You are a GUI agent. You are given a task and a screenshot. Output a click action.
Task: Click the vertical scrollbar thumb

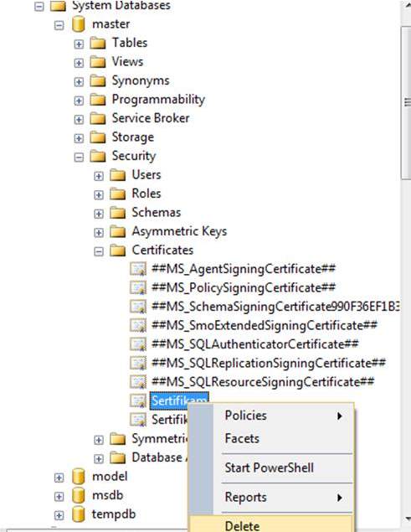[x=406, y=102]
